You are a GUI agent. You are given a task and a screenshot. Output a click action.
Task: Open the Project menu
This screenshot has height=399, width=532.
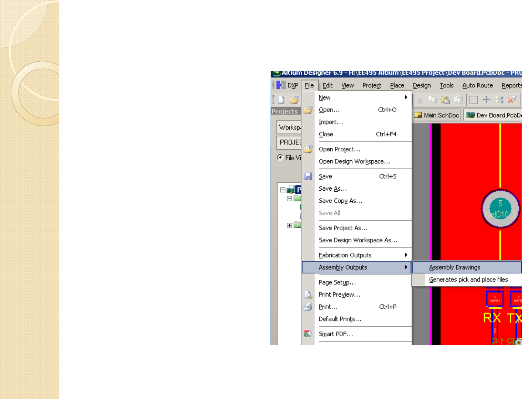pyautogui.click(x=372, y=85)
